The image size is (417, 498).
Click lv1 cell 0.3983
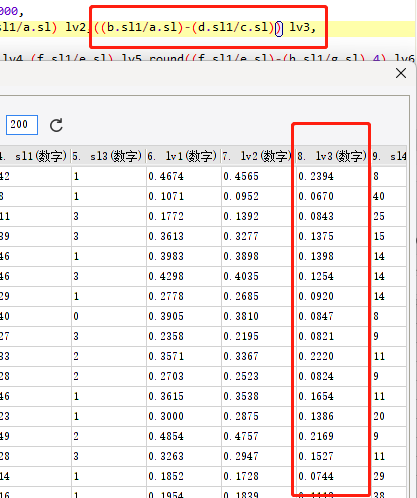184,256
